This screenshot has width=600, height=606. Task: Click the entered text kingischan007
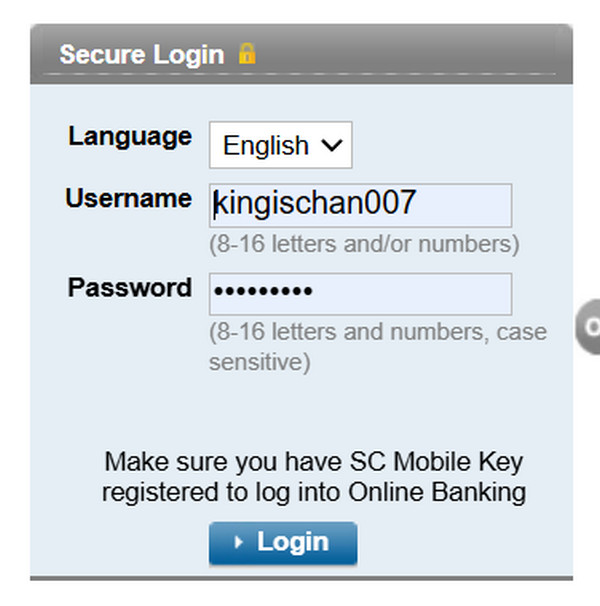coord(314,205)
